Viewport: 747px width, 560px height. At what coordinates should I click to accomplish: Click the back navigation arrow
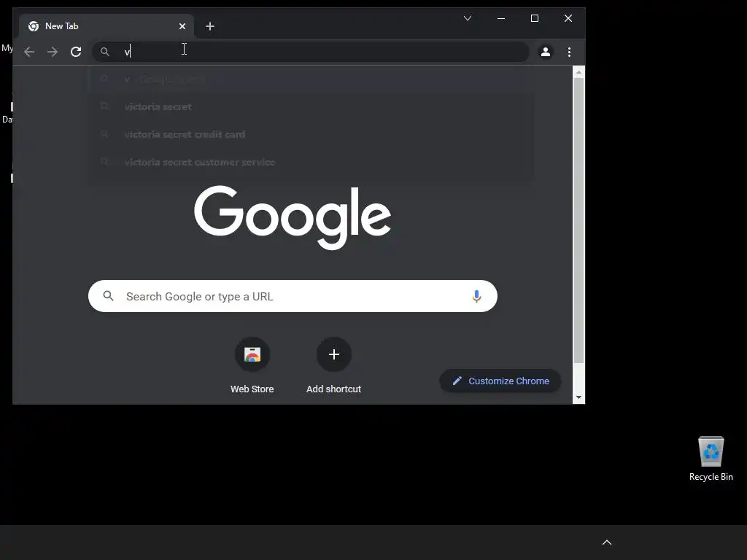click(29, 52)
